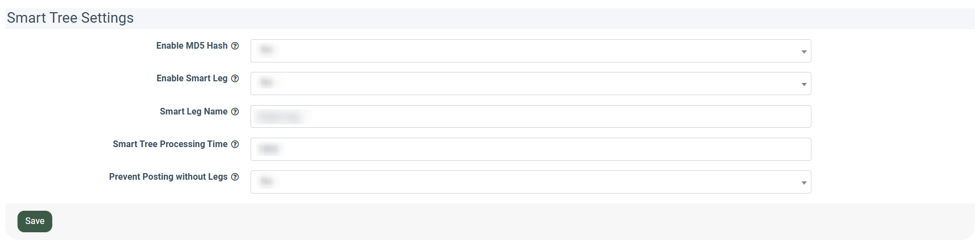Click the Prevent Posting without Legs label
The height and width of the screenshot is (245, 980).
[168, 177]
